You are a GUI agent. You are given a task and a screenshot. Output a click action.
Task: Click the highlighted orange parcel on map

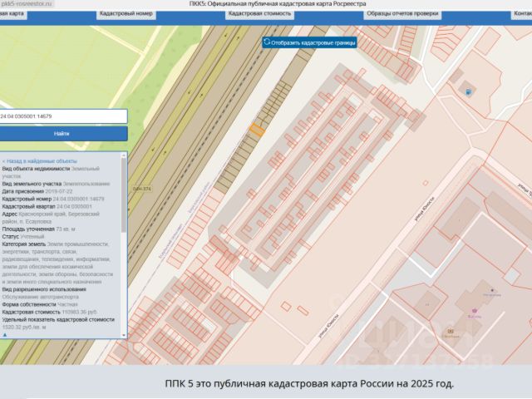(x=257, y=130)
